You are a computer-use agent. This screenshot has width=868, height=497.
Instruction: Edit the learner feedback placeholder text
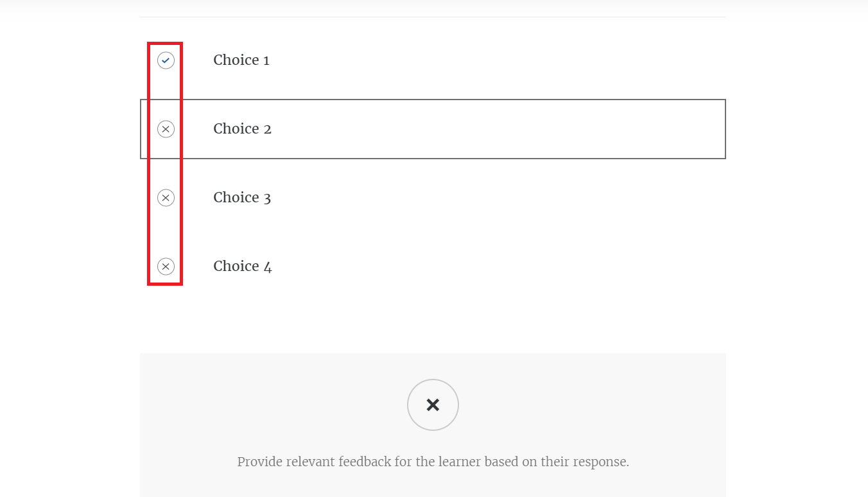pos(433,462)
